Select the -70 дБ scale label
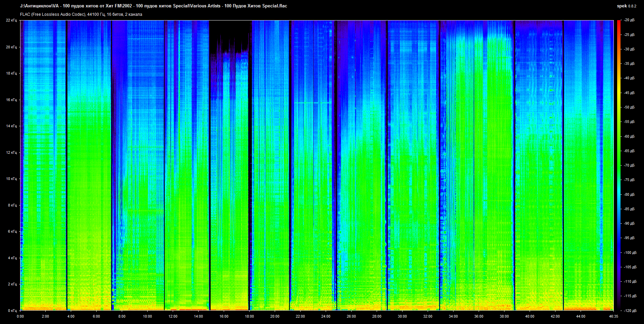Viewport: 644px width, 324px height. tap(629, 165)
